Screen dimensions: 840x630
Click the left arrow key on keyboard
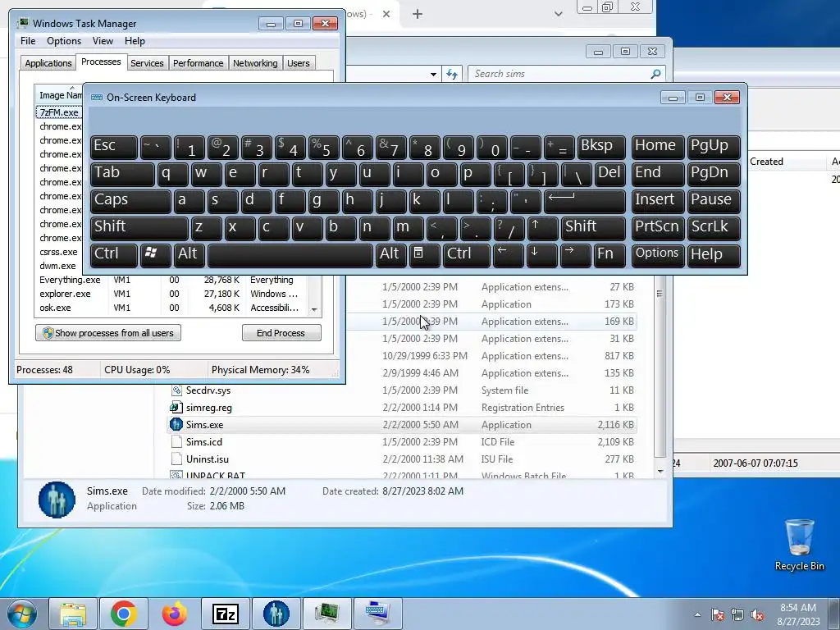509,254
